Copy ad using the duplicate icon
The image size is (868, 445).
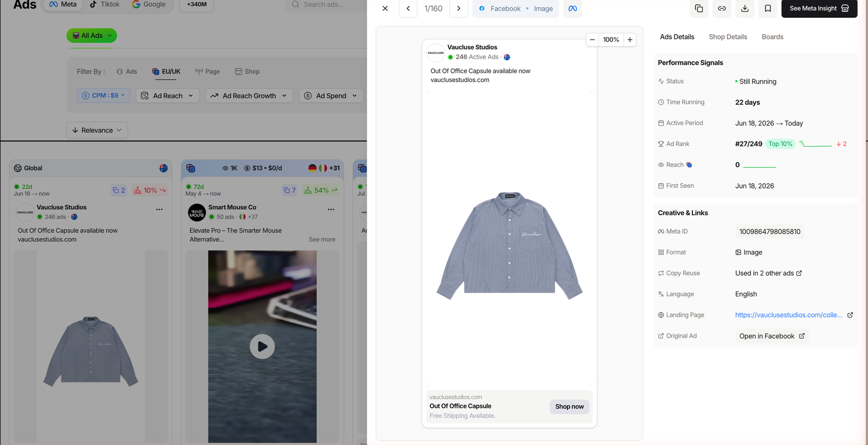(x=699, y=9)
